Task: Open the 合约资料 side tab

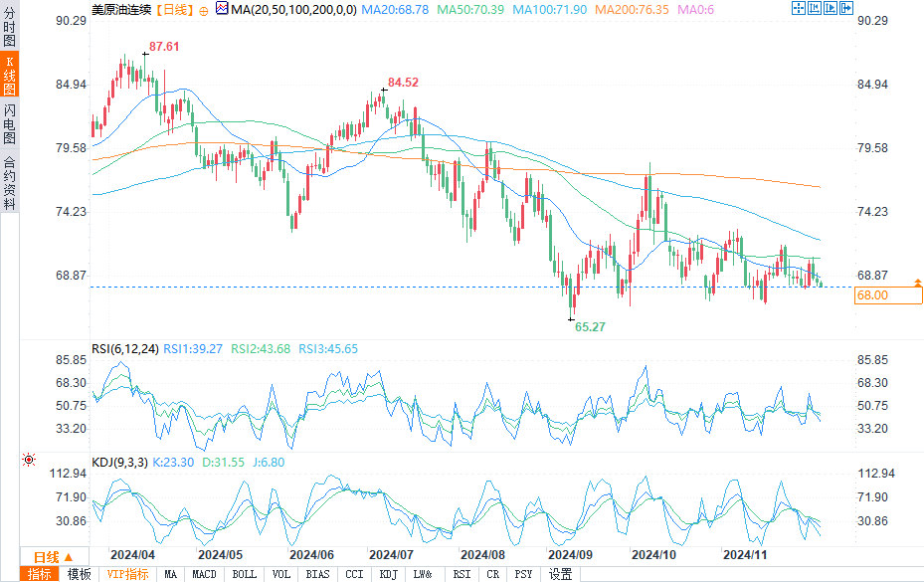Action: 9,183
